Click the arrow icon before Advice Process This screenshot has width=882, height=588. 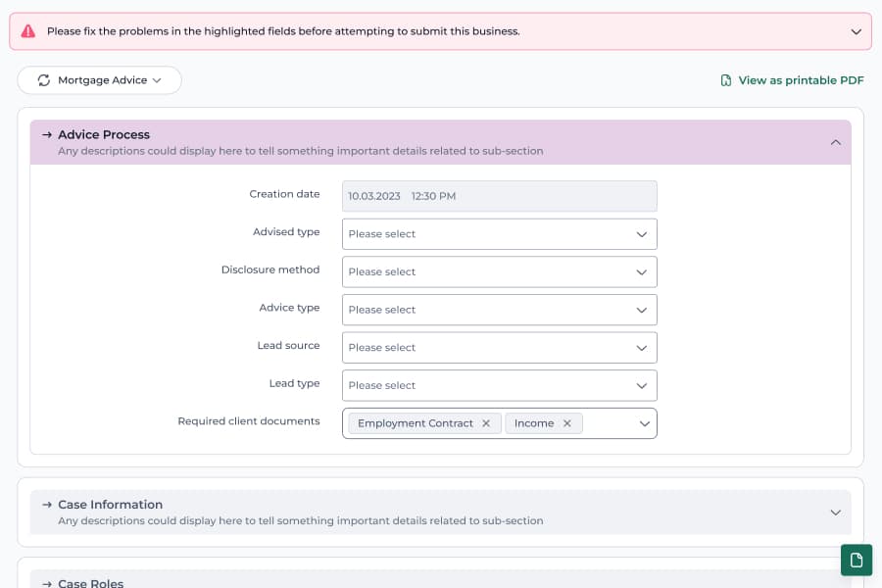coord(47,135)
